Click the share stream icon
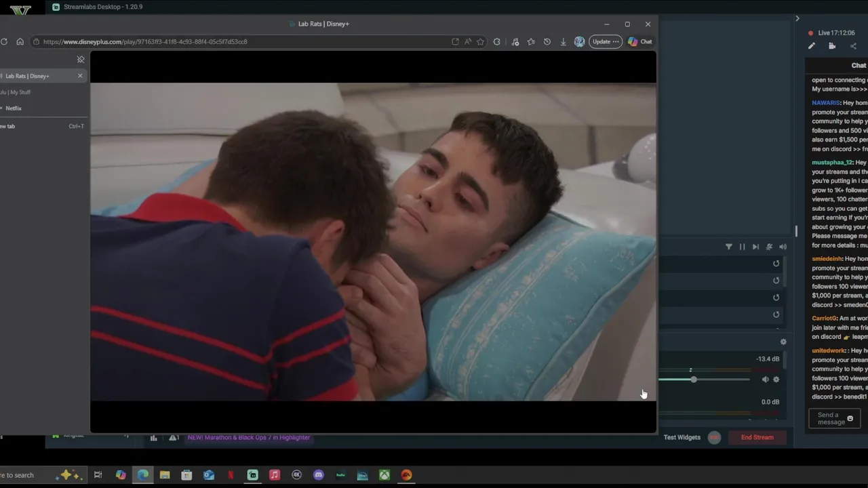 point(853,46)
